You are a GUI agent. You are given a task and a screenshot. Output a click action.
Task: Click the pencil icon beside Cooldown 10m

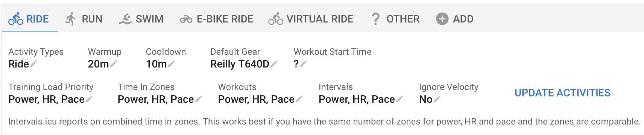tap(171, 64)
